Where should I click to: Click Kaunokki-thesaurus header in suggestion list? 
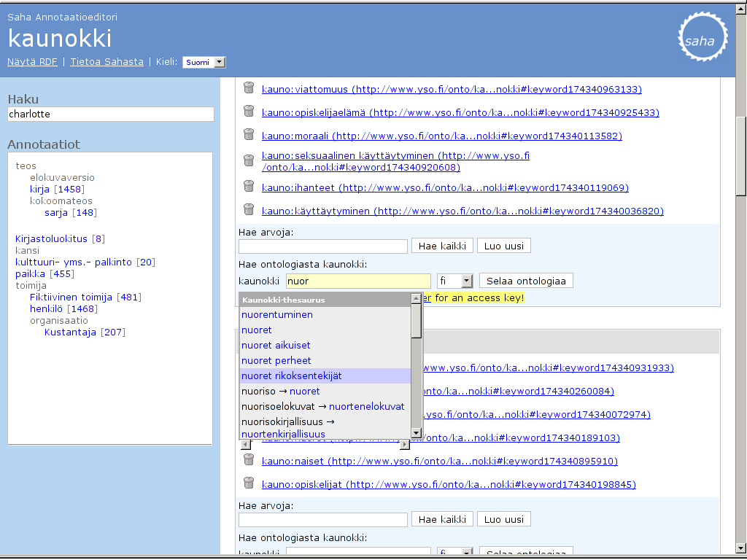pyautogui.click(x=325, y=300)
